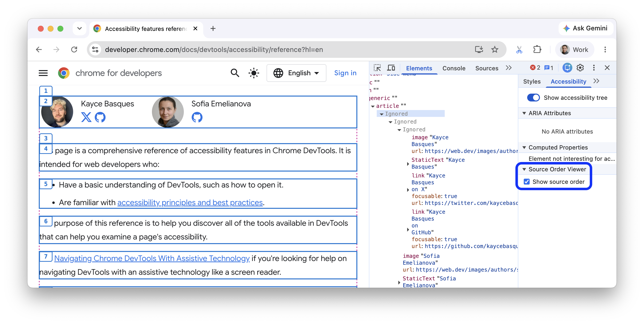Show more sidebar tabs next to Accessibility

coord(596,81)
